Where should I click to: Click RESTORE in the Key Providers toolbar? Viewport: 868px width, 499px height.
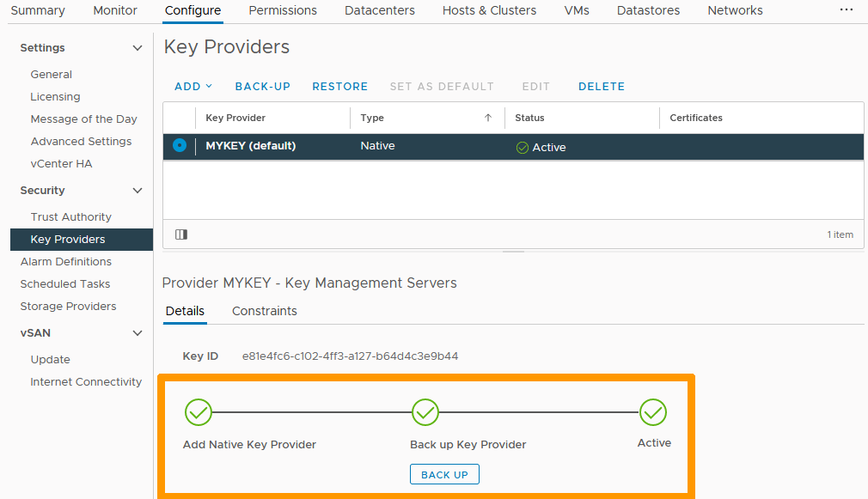[x=339, y=87]
